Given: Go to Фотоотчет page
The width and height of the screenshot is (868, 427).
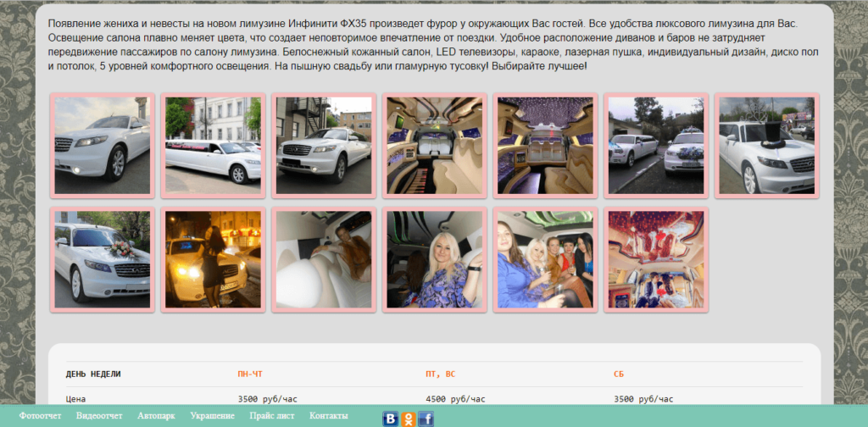Looking at the screenshot, I should click(41, 416).
